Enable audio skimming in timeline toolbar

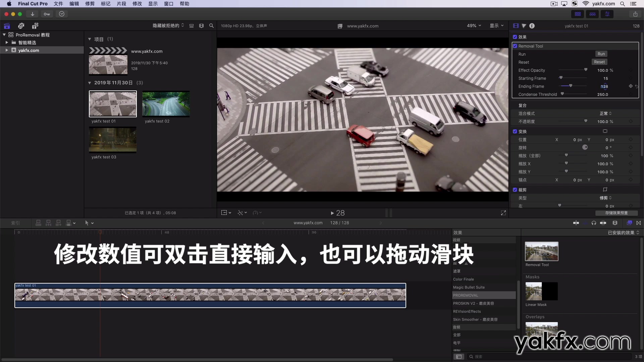coord(585,223)
